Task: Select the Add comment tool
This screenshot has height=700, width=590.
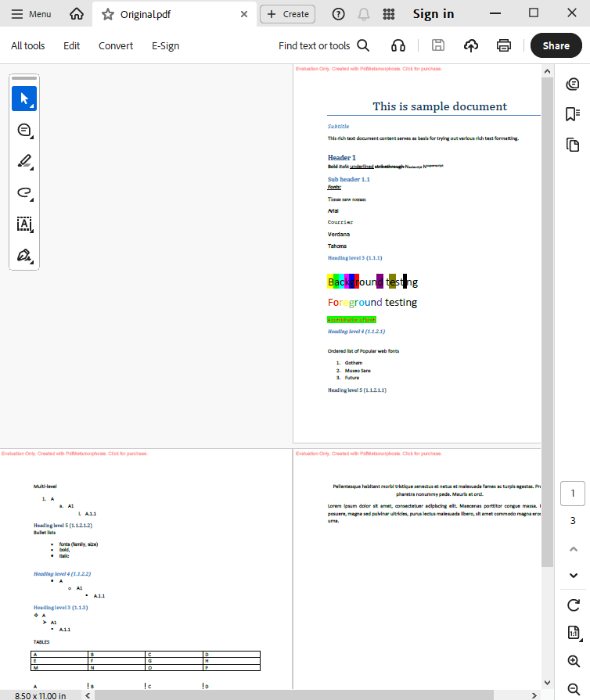Action: 24,131
